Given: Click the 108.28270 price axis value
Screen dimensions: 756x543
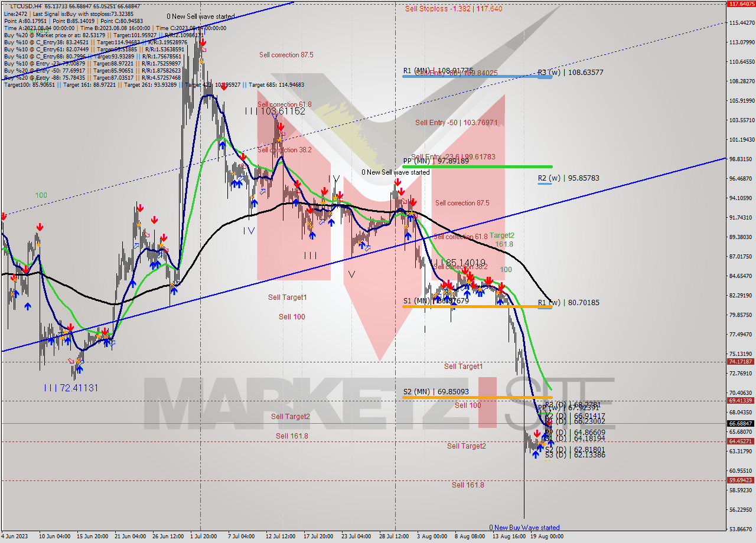Looking at the screenshot, I should tap(742, 81).
